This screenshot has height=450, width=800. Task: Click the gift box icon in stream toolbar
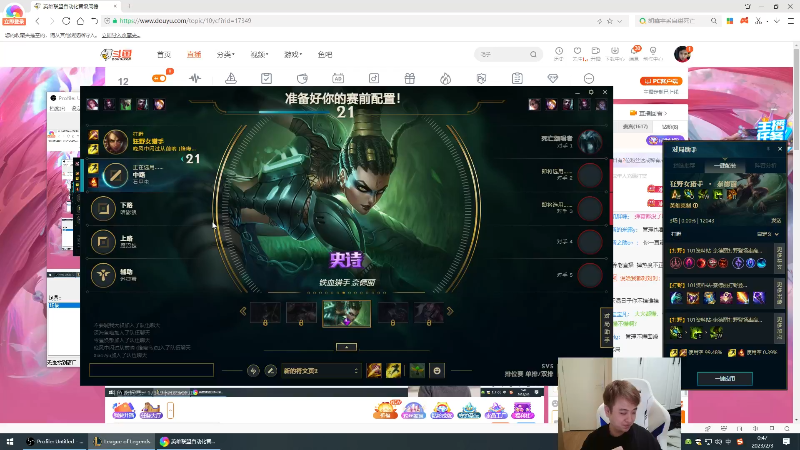tap(410, 78)
